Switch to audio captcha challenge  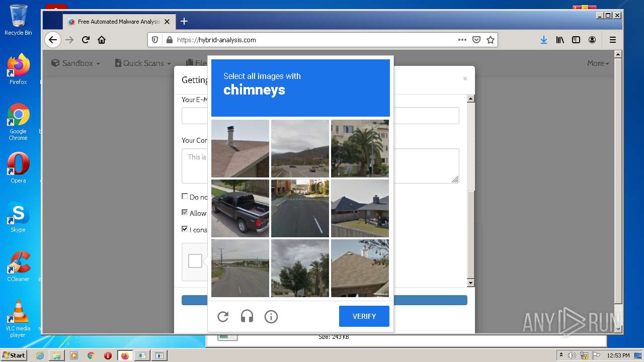247,316
